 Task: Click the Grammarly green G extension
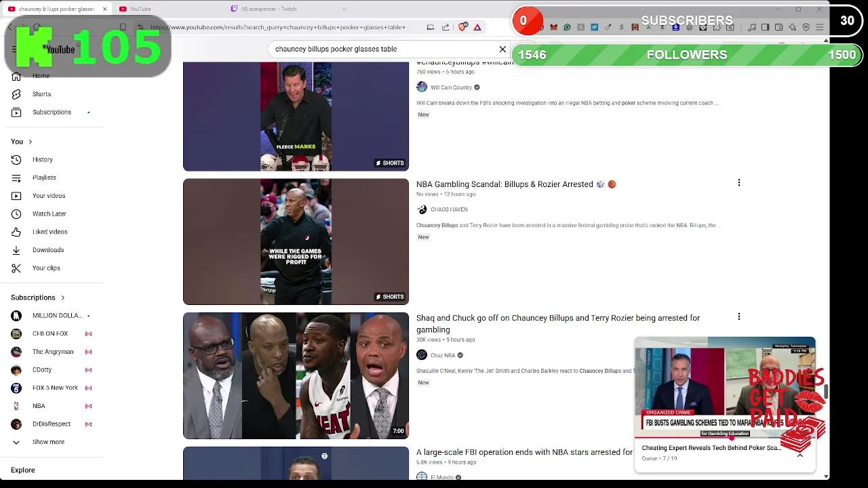(x=567, y=27)
